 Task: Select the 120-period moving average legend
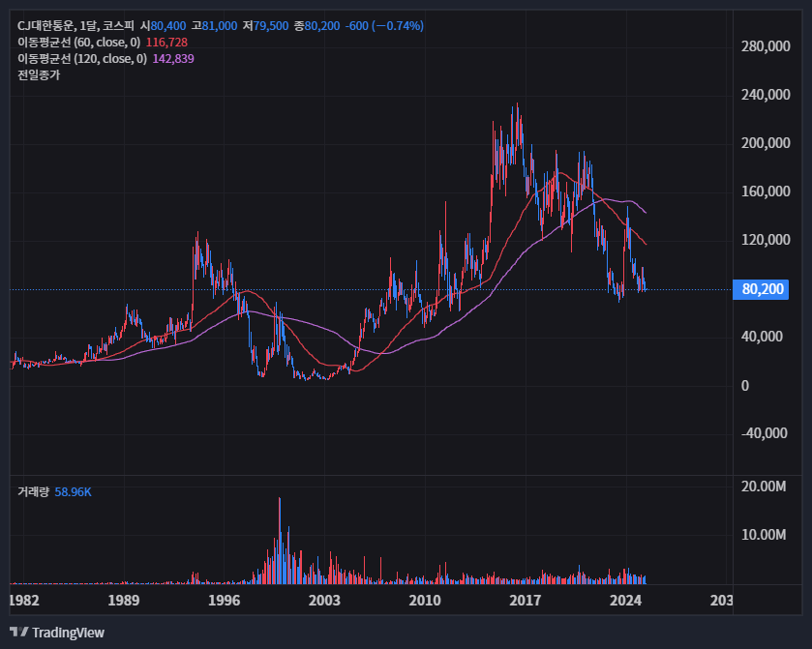pos(82,59)
